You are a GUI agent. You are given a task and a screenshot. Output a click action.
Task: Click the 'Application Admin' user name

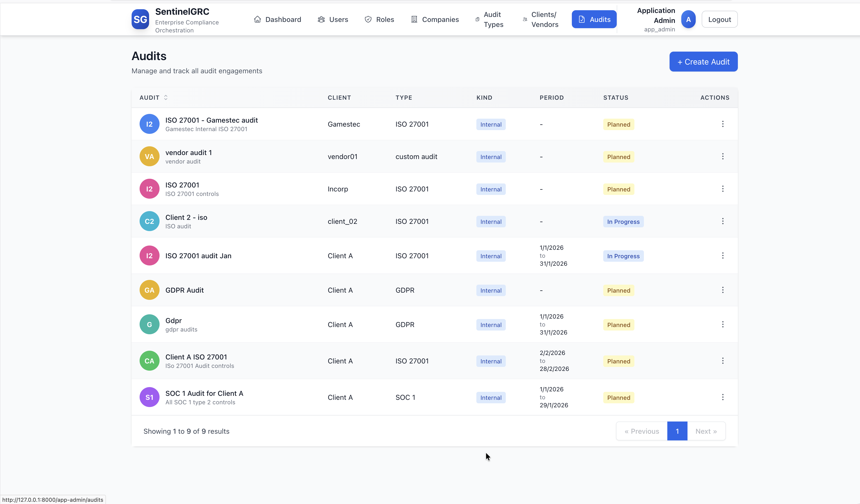656,15
